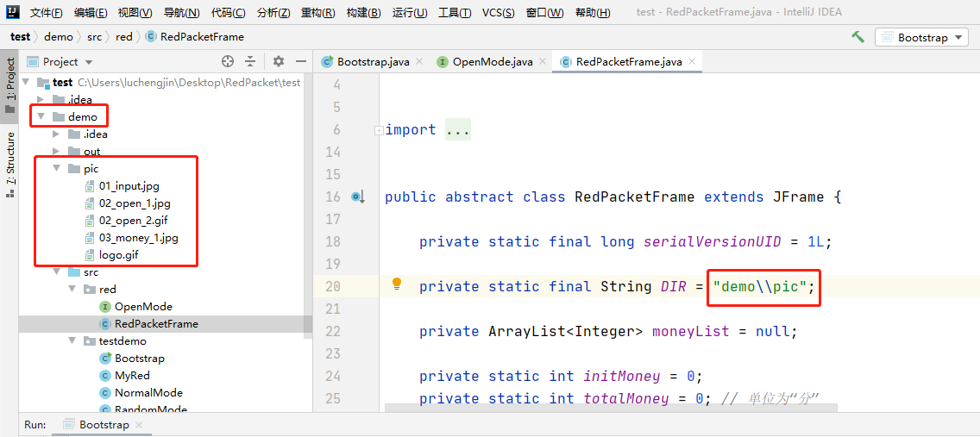Image resolution: width=980 pixels, height=437 pixels.
Task: Expand the folded import statement in editor
Action: click(378, 130)
